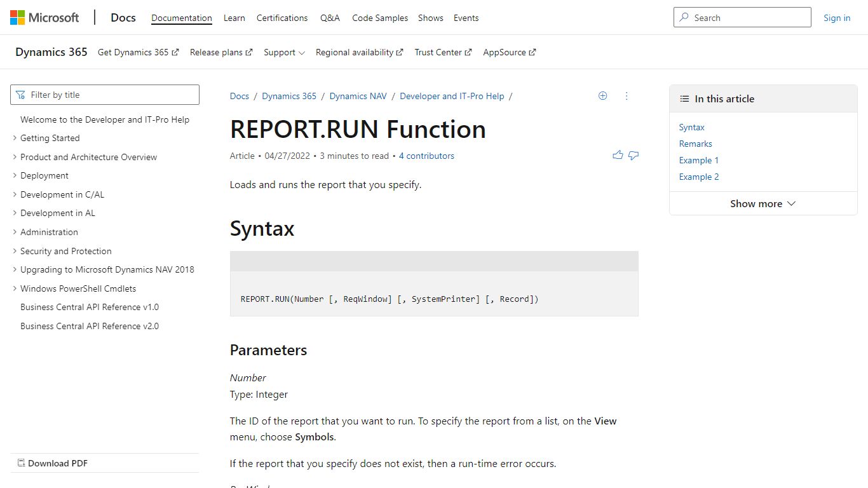This screenshot has width=868, height=488.
Task: Click the Dynamics 365 breadcrumb
Action: pyautogui.click(x=289, y=96)
